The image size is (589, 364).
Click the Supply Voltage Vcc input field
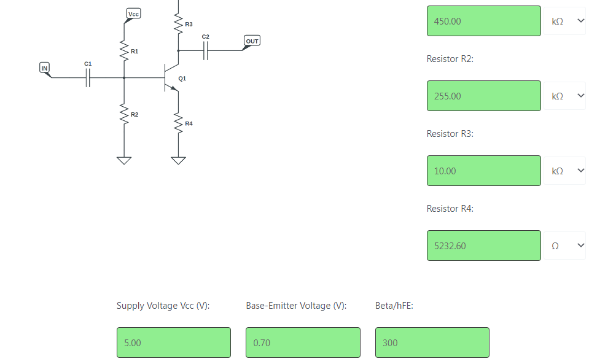[x=174, y=343]
